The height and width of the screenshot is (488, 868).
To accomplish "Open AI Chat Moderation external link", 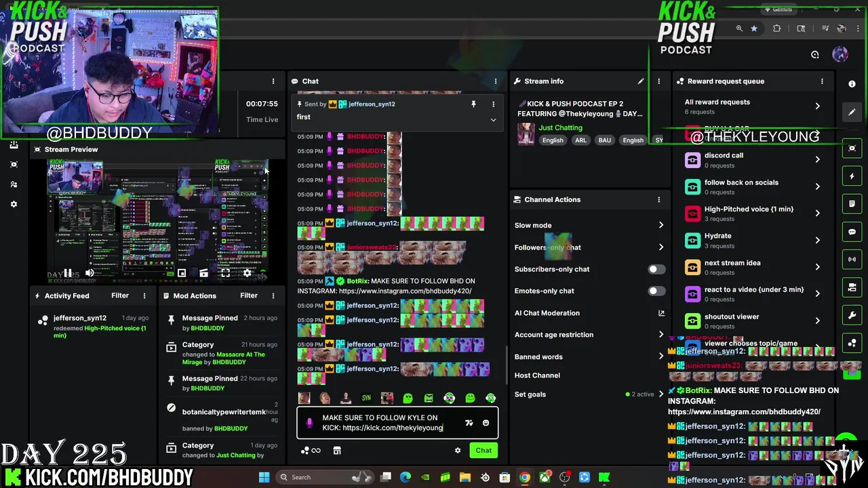I will (661, 313).
